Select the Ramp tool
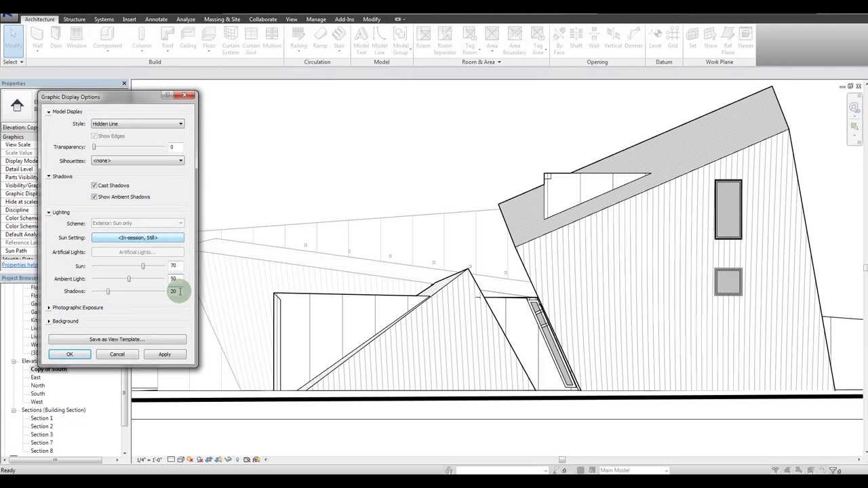Viewport: 868px width, 488px height. 320,38
